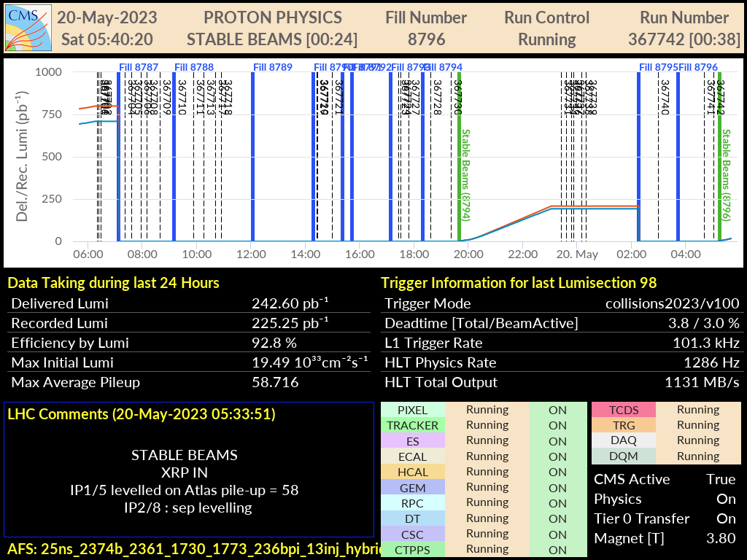Click the TCDS status label
Image resolution: width=747 pixels, height=560 pixels.
coord(624,410)
